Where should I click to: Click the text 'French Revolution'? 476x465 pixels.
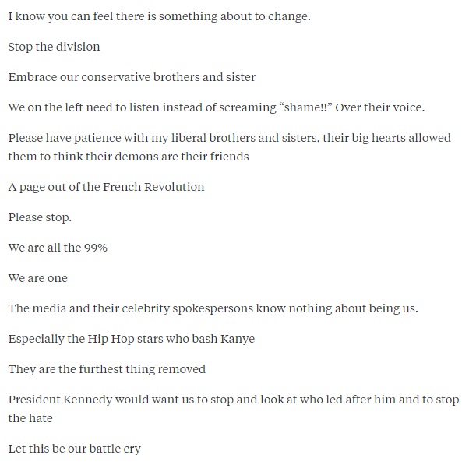point(153,187)
